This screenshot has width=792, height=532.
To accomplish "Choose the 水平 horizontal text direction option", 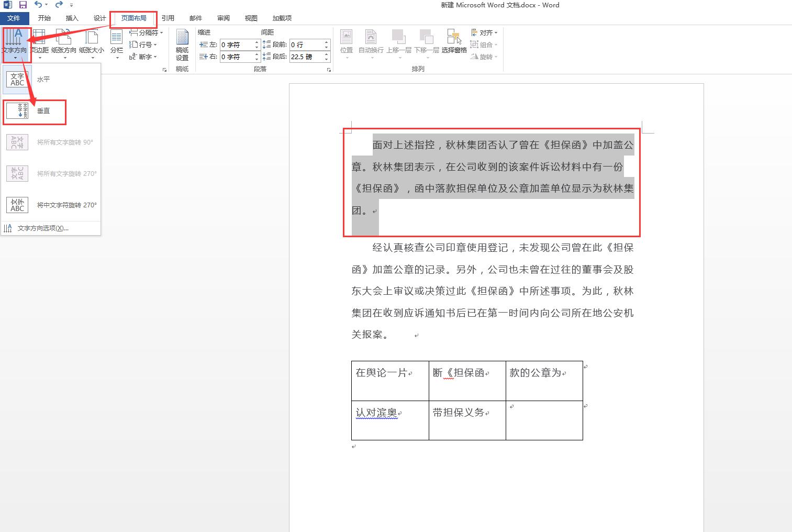I will coord(51,79).
